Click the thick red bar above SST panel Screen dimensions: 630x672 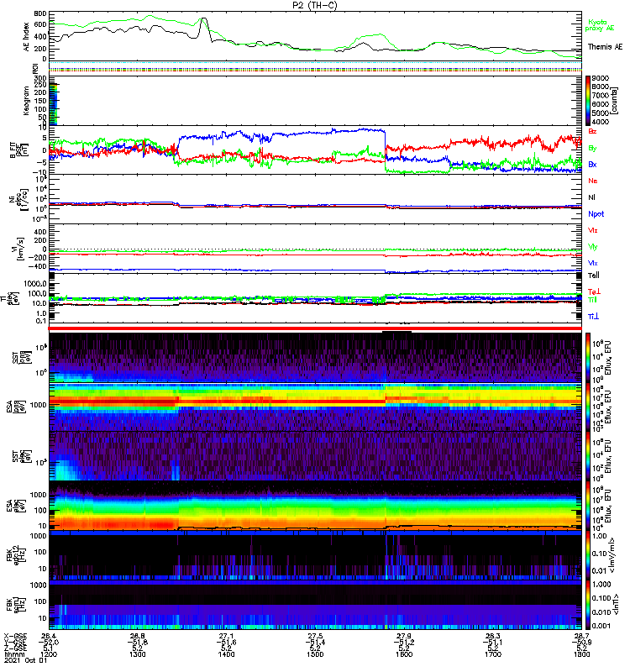pyautogui.click(x=315, y=328)
